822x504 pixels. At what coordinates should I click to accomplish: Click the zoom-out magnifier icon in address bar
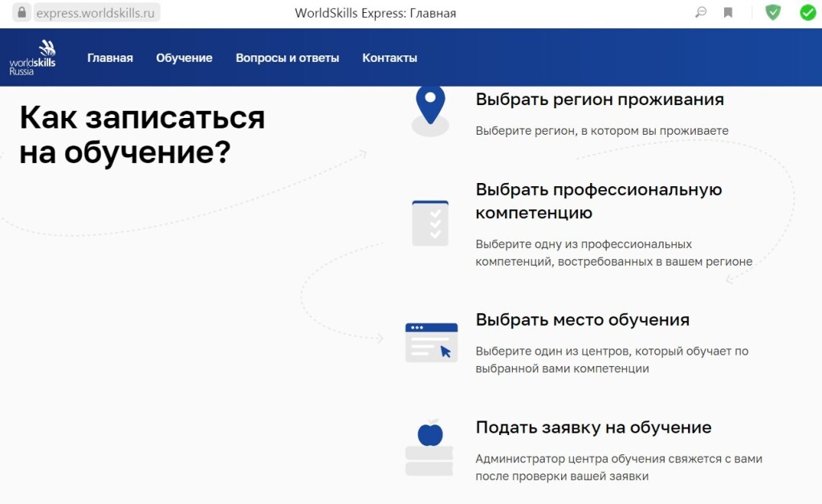coord(701,13)
